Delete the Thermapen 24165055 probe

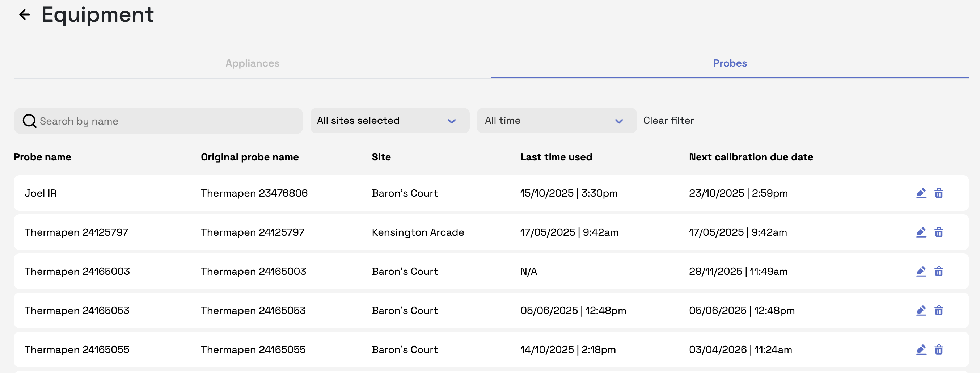pyautogui.click(x=938, y=350)
